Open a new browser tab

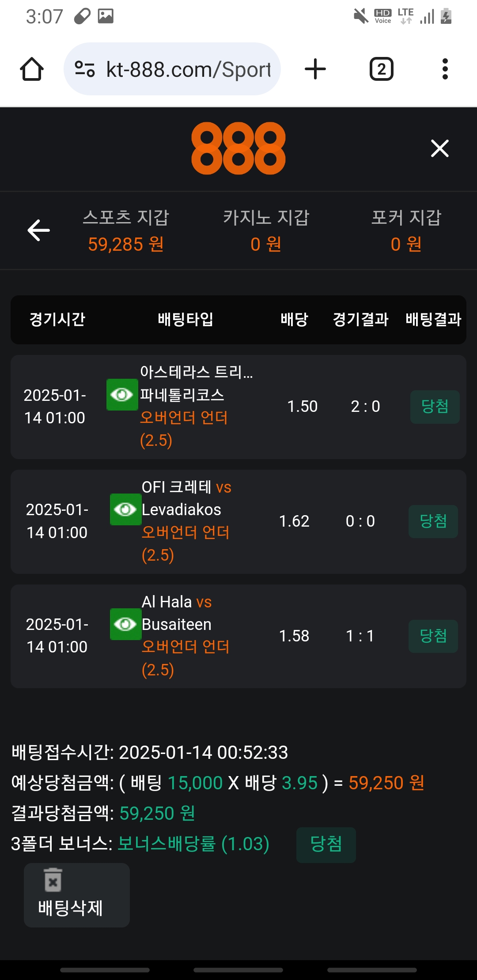(315, 69)
